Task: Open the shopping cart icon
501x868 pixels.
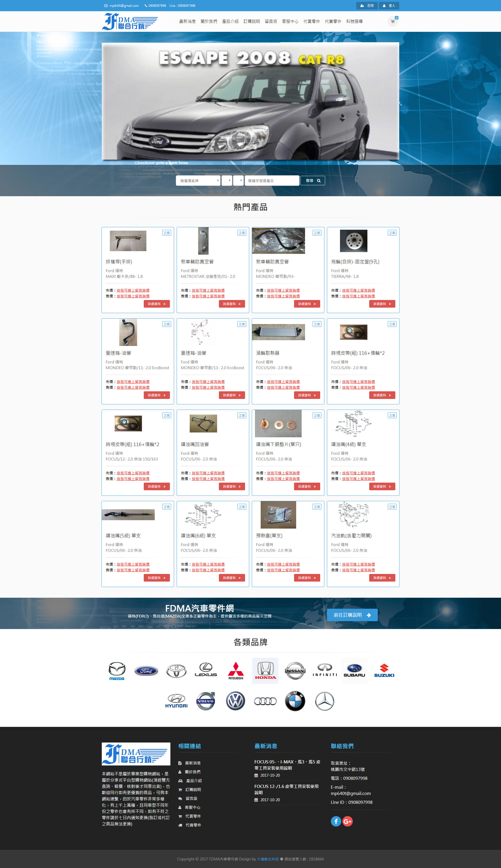Action: pos(392,21)
